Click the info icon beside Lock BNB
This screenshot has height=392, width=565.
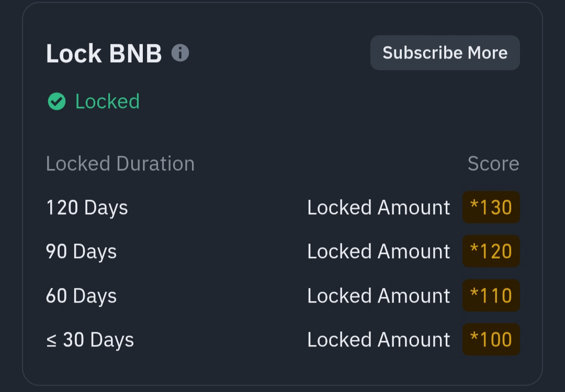coord(180,53)
